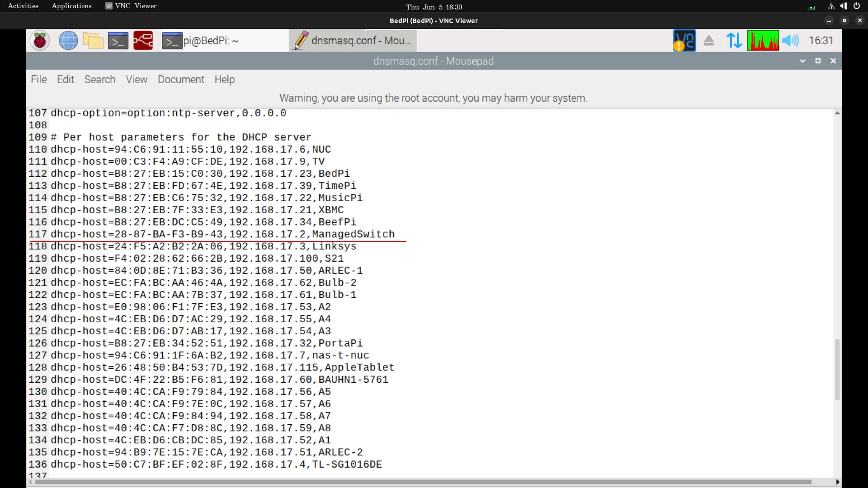Maximize the Mousepad window
868x488 pixels.
click(818, 61)
